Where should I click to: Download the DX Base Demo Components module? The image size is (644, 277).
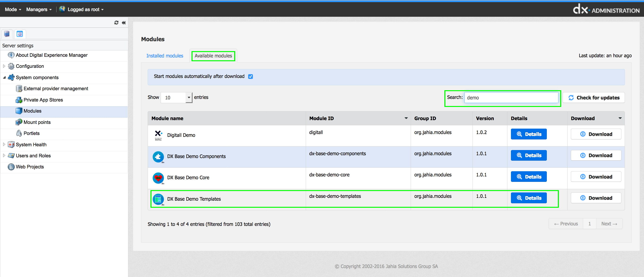click(x=596, y=155)
